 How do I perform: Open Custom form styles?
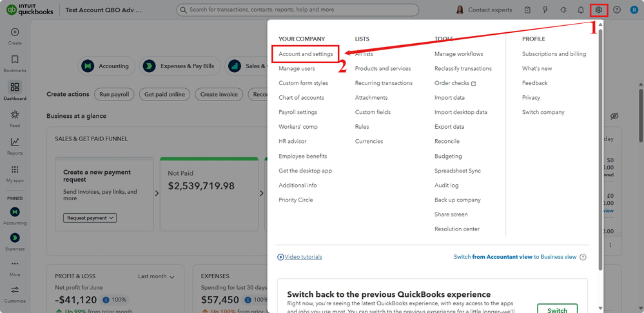coord(304,83)
